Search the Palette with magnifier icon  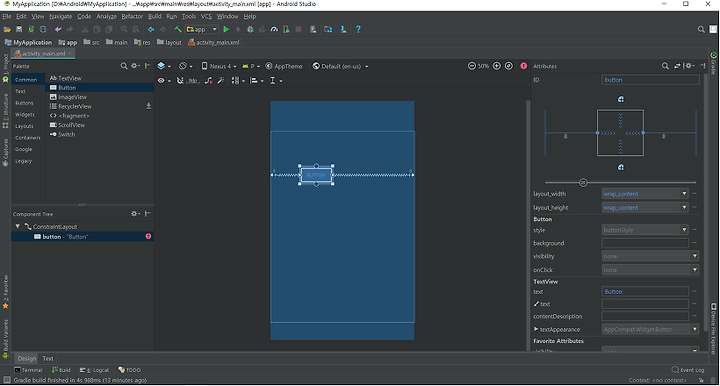124,66
